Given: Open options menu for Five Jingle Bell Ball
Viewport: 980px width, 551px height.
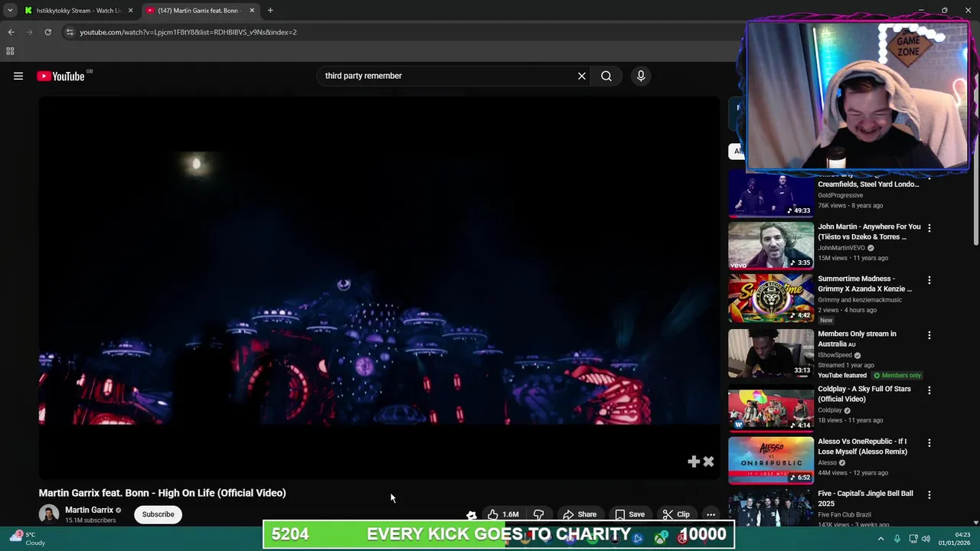Looking at the screenshot, I should point(929,495).
